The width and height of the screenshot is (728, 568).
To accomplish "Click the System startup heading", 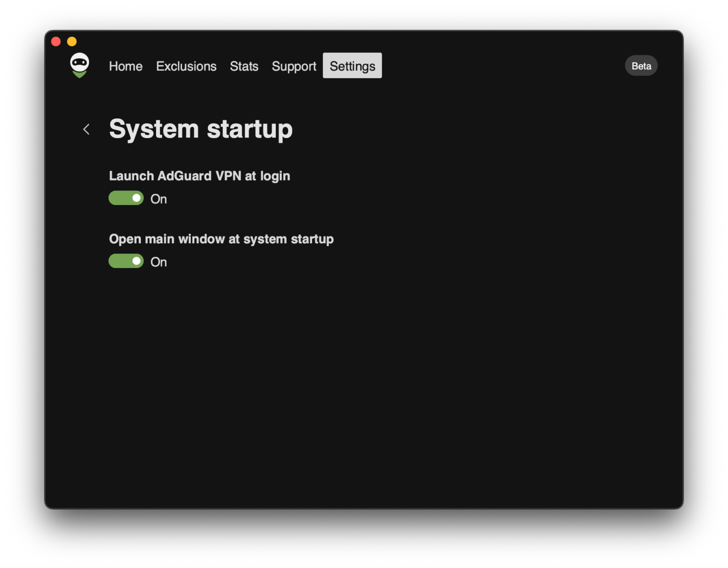I will coord(201,129).
